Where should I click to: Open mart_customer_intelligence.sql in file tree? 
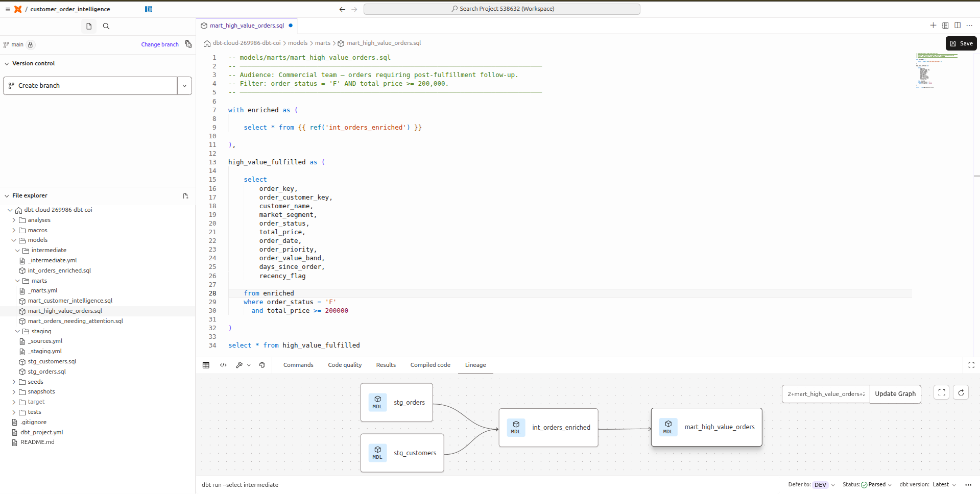70,301
